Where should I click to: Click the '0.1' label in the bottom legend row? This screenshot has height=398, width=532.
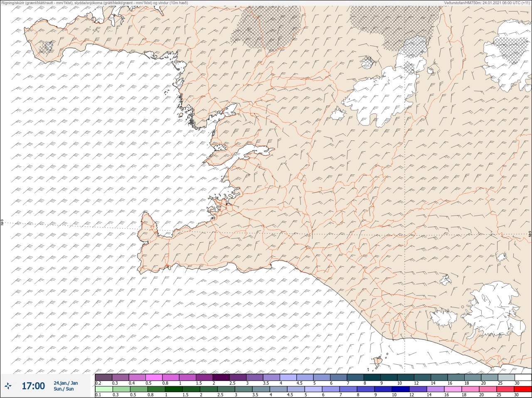(98, 395)
